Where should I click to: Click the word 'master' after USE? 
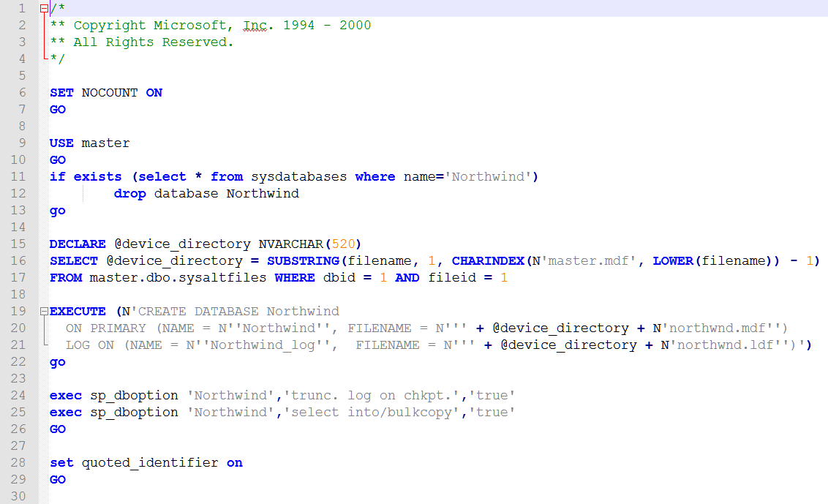click(105, 143)
